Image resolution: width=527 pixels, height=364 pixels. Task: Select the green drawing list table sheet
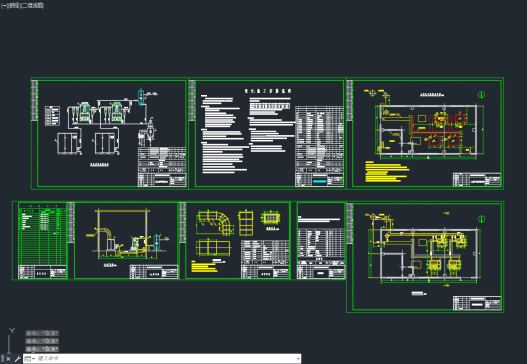tap(40, 240)
